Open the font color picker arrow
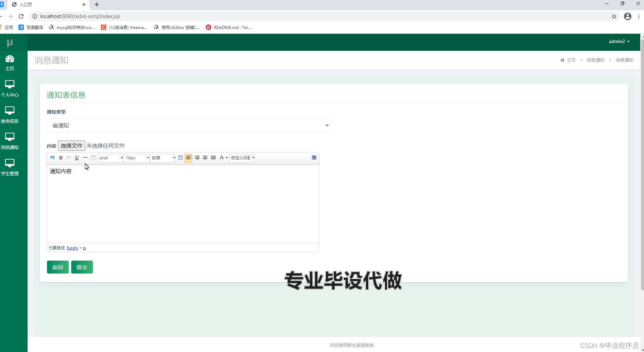The width and height of the screenshot is (644, 352). (227, 158)
